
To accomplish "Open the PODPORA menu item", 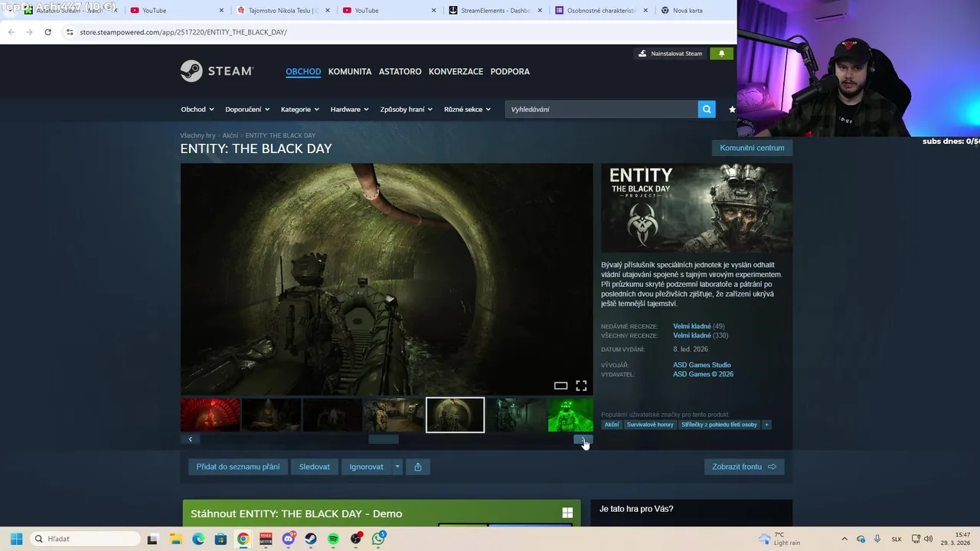I will [510, 71].
